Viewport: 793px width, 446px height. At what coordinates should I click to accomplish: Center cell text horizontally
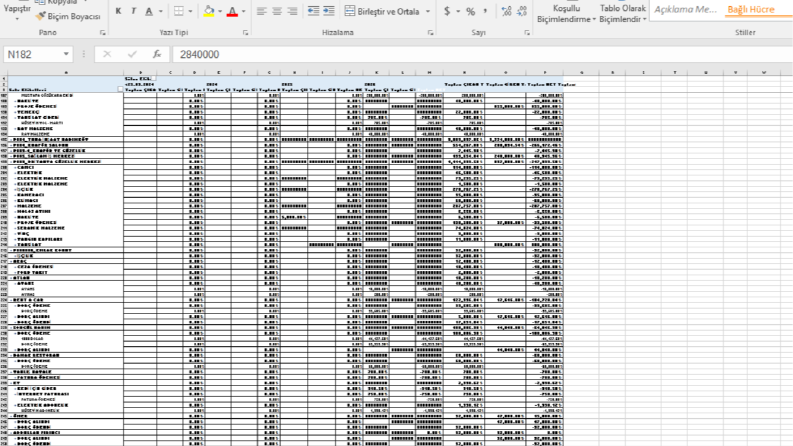(277, 11)
